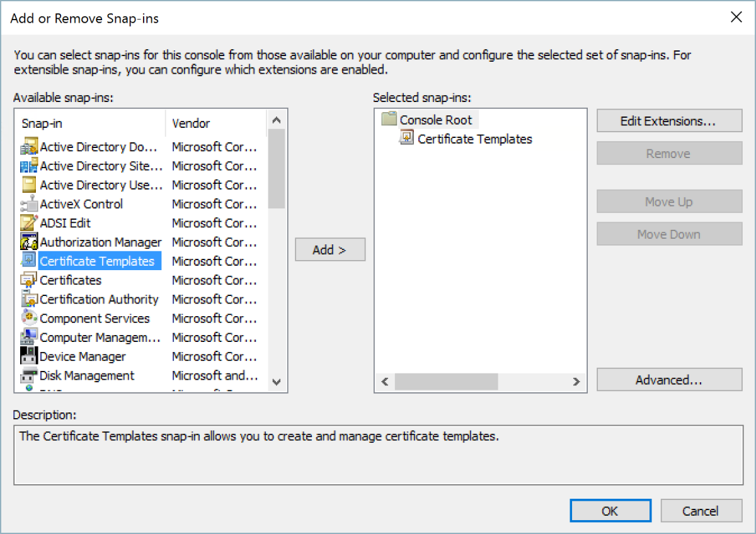Click the Disk Management snap-in icon
This screenshot has width=756, height=534.
[x=29, y=376]
